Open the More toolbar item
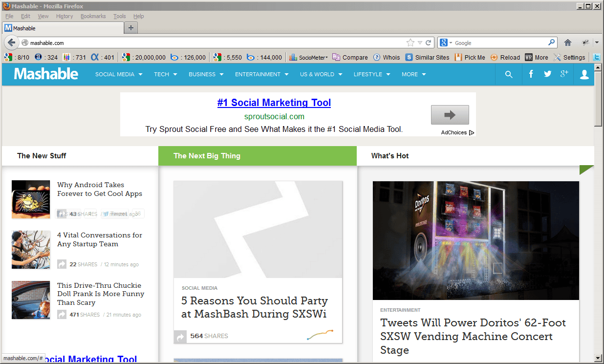Image resolution: width=604 pixels, height=364 pixels. 537,57
